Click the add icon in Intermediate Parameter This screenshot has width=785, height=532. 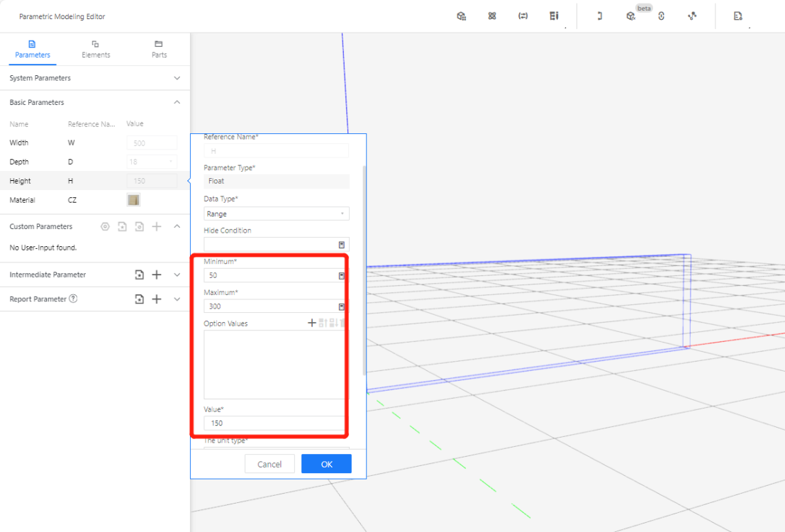157,275
